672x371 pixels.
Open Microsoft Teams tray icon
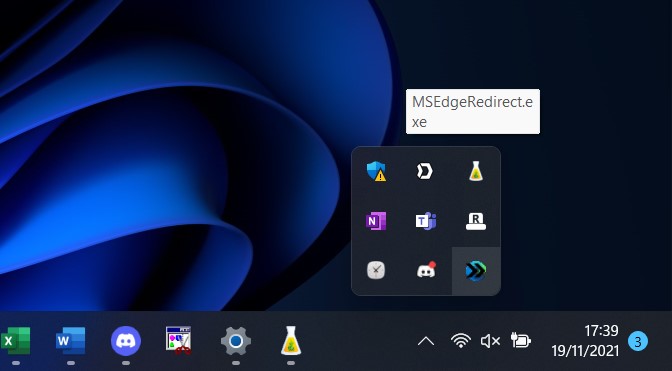click(426, 221)
